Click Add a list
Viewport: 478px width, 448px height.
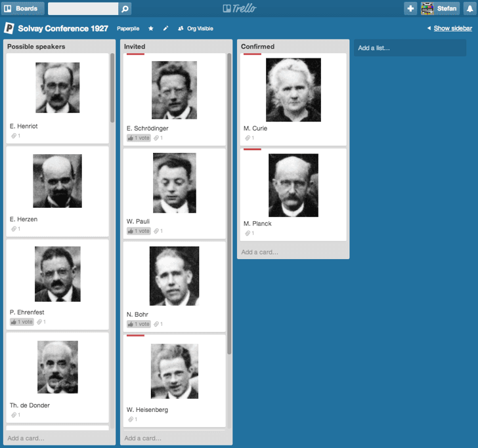[410, 48]
